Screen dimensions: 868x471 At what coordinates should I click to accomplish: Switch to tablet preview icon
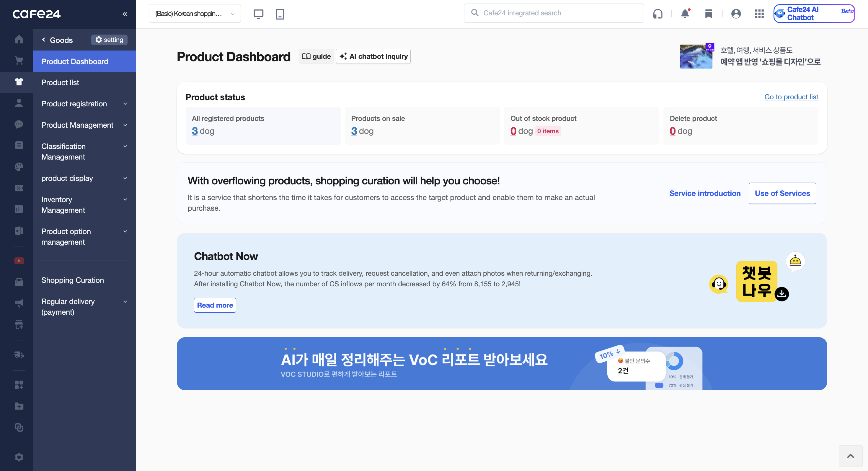[x=280, y=14]
